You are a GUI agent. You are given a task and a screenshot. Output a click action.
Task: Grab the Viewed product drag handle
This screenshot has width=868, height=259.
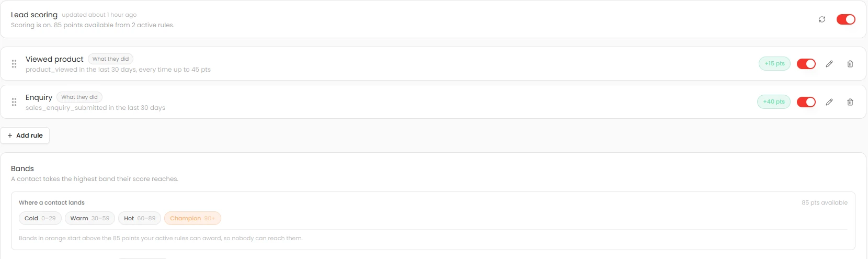(x=14, y=64)
